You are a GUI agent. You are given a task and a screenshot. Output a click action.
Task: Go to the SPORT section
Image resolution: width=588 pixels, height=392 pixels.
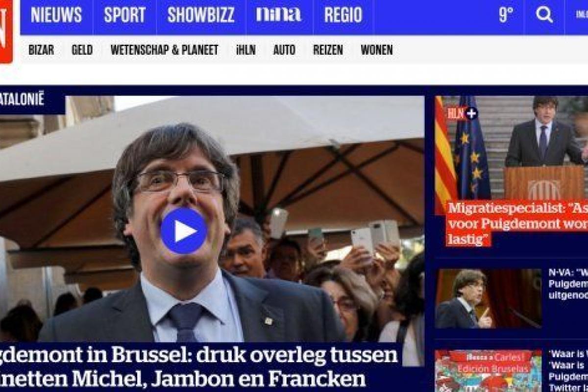point(125,15)
